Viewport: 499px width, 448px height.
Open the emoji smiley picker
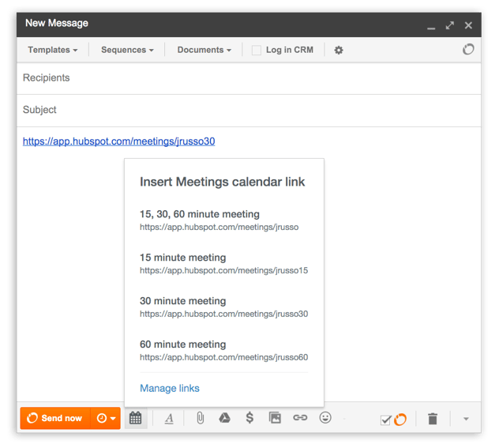[325, 418]
